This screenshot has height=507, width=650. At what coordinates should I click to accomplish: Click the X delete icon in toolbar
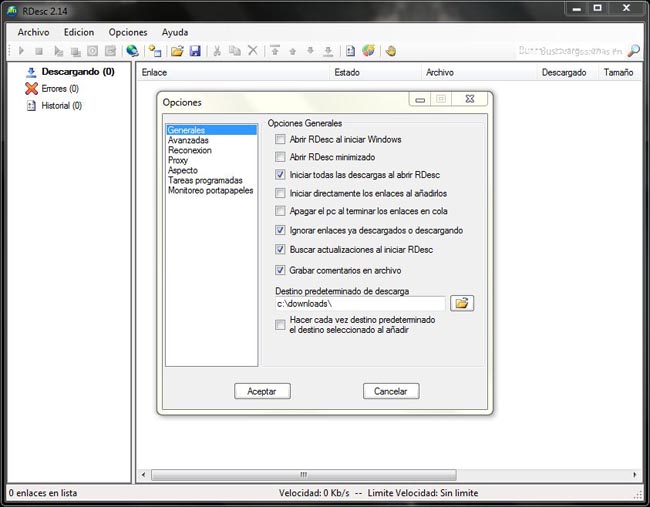[253, 51]
